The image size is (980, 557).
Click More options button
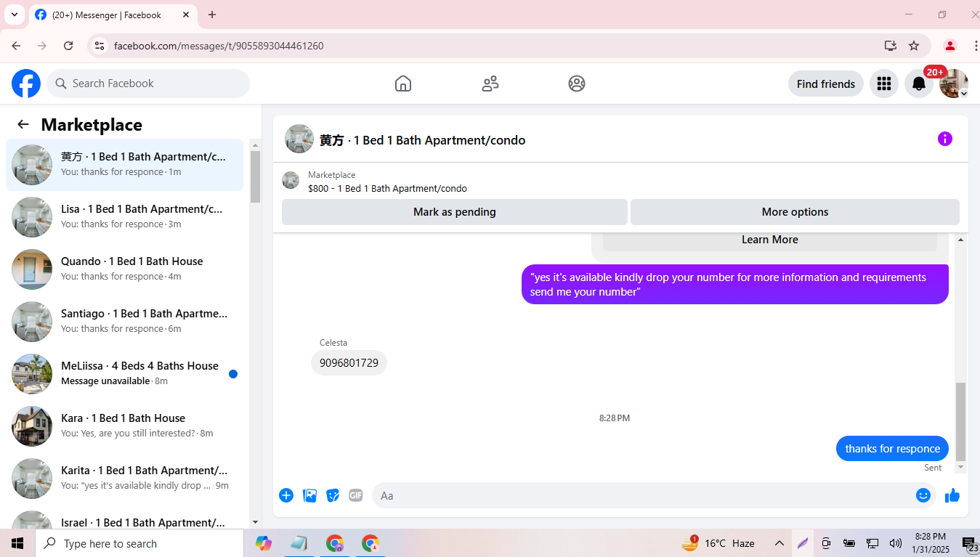[x=795, y=212]
